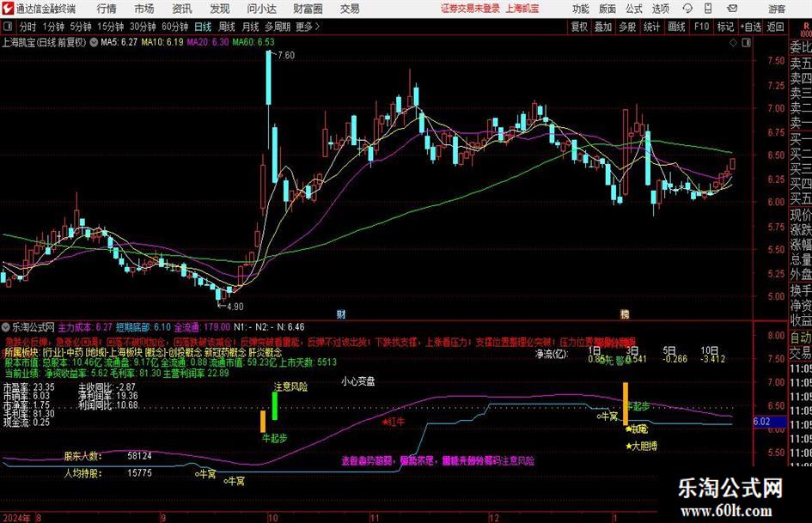Click the 返回 button
812x523 pixels.
pos(775,27)
